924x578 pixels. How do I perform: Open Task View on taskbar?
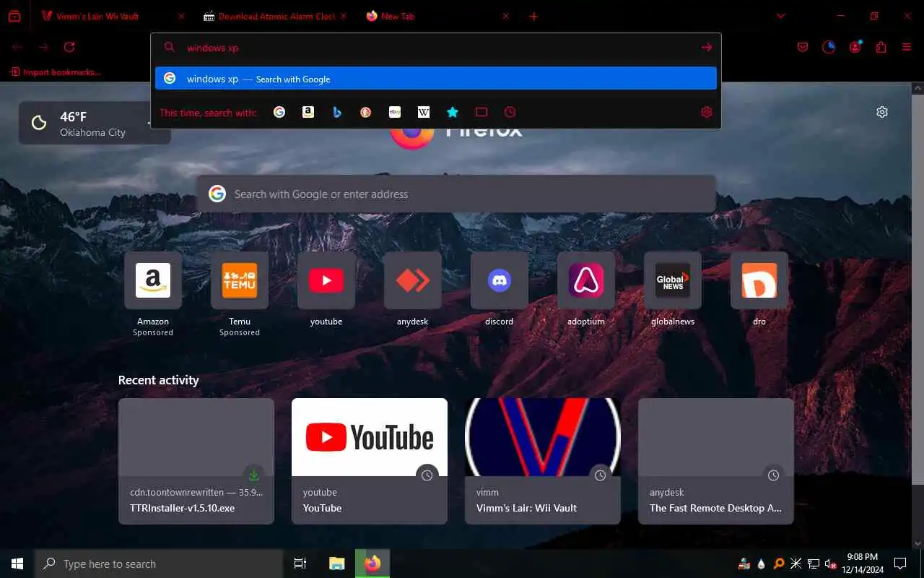click(x=300, y=564)
